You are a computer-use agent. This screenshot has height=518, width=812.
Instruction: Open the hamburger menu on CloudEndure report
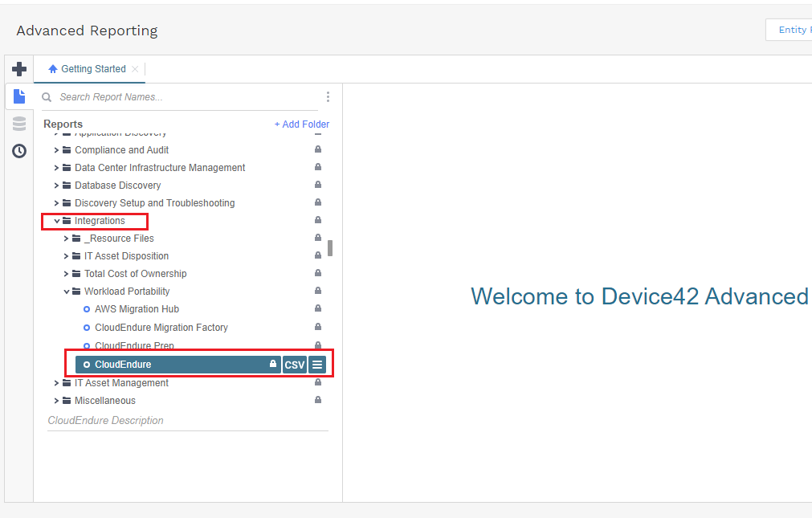[317, 365]
